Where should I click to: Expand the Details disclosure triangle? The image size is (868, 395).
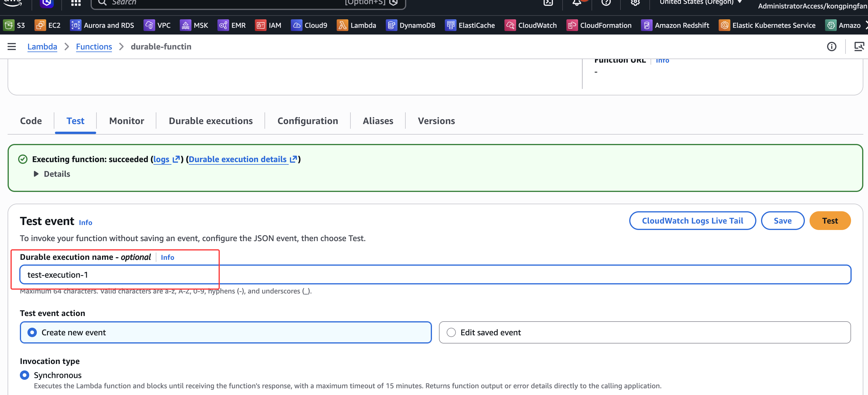coord(36,174)
